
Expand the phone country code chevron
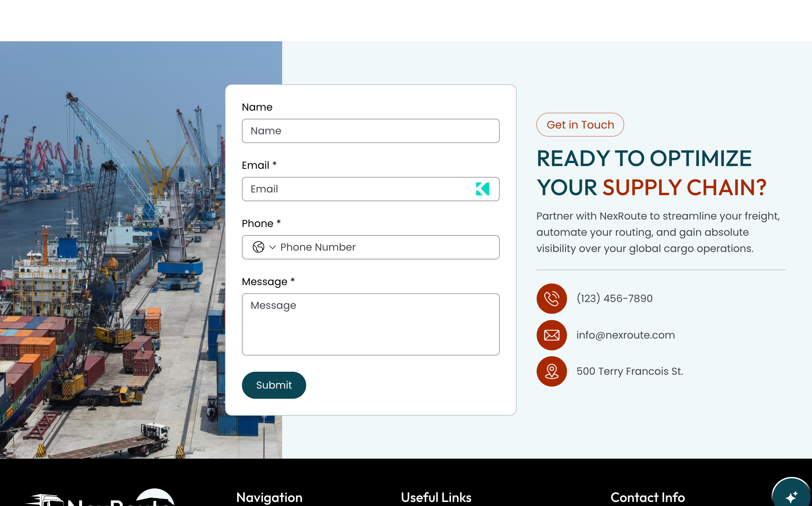[x=272, y=247]
